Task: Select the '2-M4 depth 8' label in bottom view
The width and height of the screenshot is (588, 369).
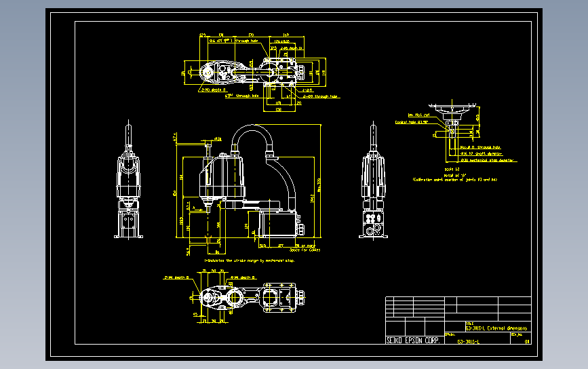Action: (176, 277)
